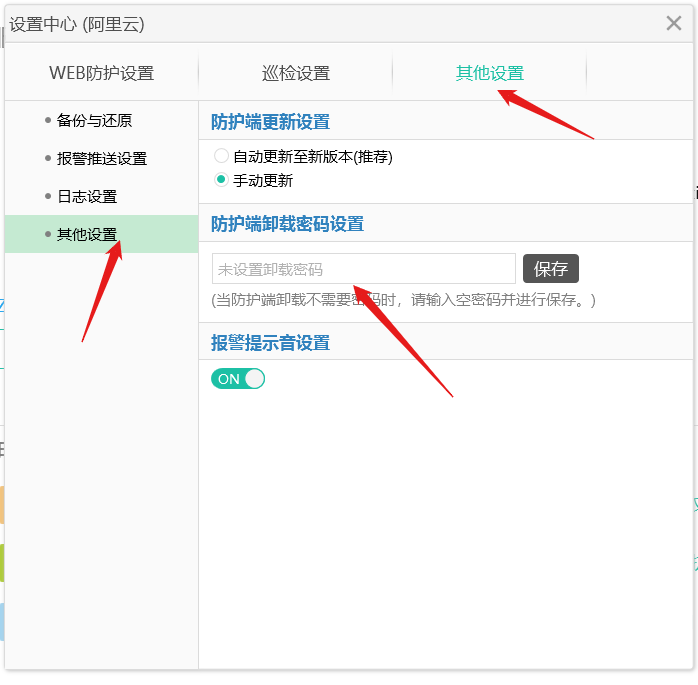The width and height of the screenshot is (698, 685).
Task: Choose 自动更新至新版本(推荐) radio option
Action: (221, 156)
